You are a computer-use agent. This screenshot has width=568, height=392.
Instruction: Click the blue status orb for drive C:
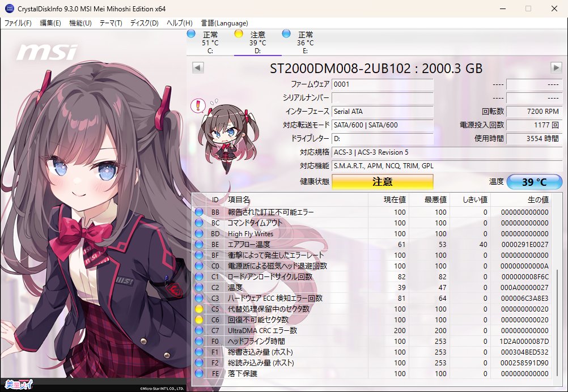tap(191, 33)
